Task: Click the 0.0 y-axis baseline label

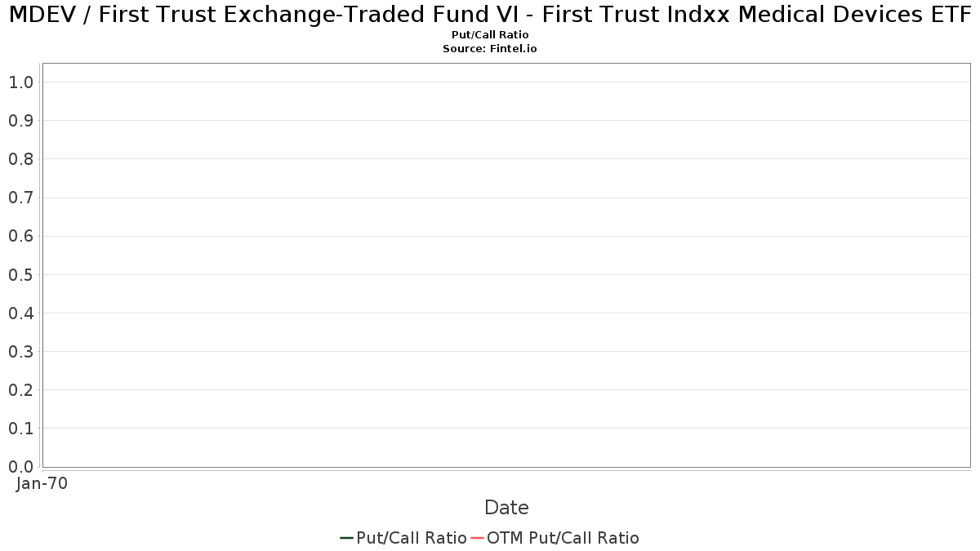Action: (x=20, y=467)
